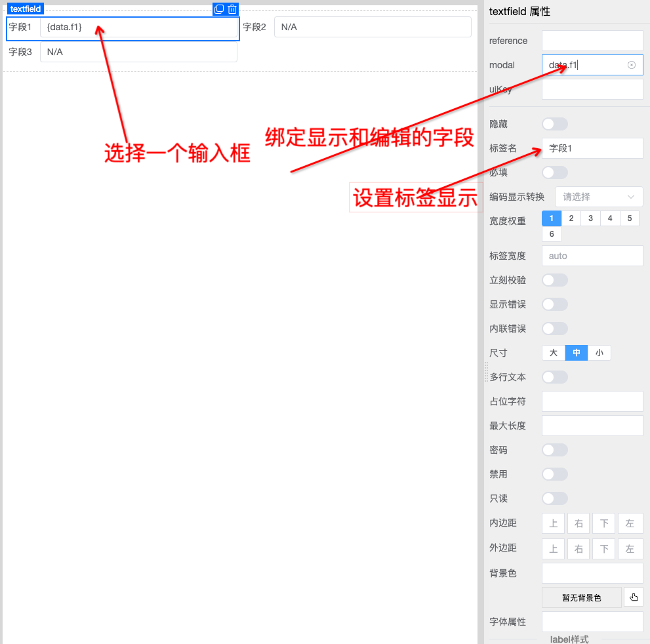Screen dimensions: 650x644
Task: Select the 字段1 input showing {data.f1}
Action: [138, 28]
